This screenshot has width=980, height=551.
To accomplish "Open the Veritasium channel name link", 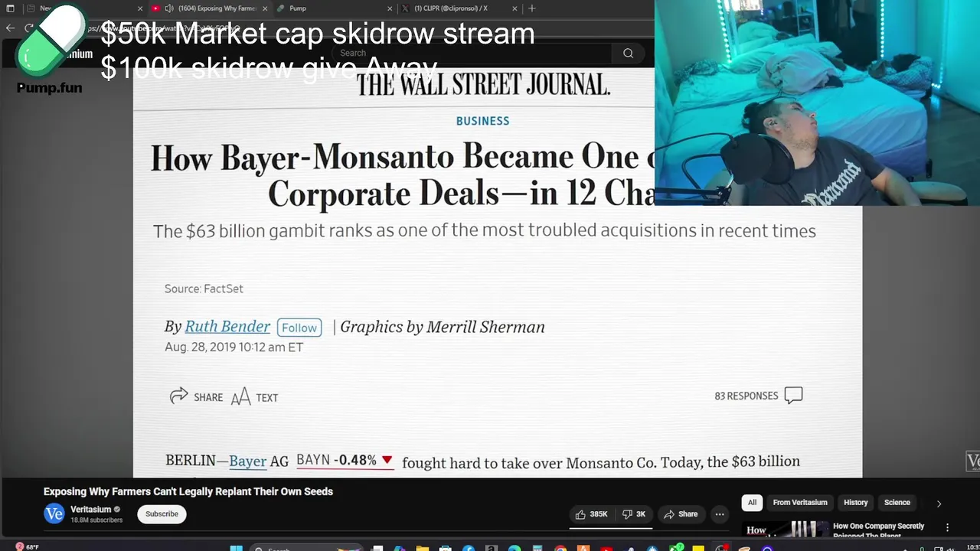I will click(x=91, y=510).
